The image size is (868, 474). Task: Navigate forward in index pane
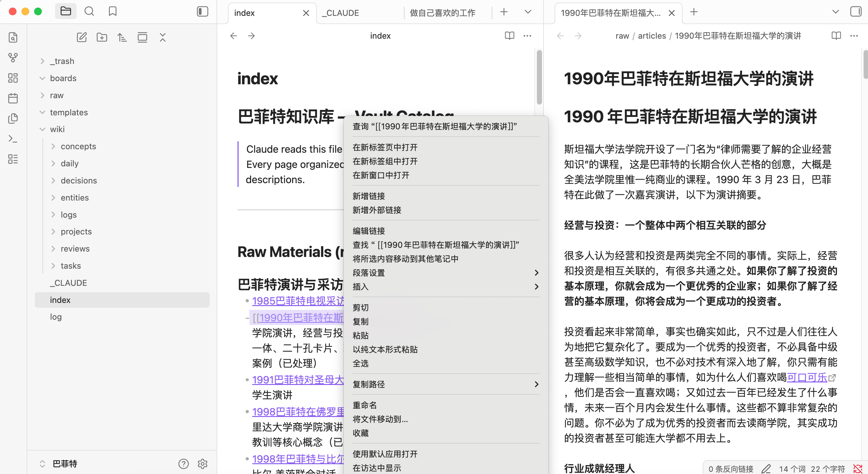tap(251, 36)
